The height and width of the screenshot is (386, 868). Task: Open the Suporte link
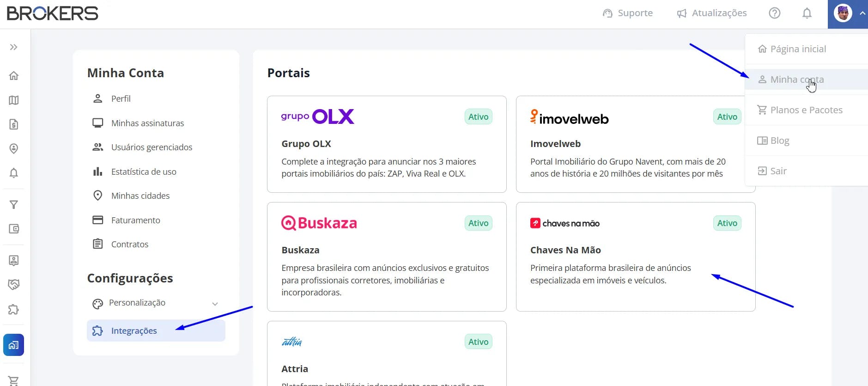point(628,13)
